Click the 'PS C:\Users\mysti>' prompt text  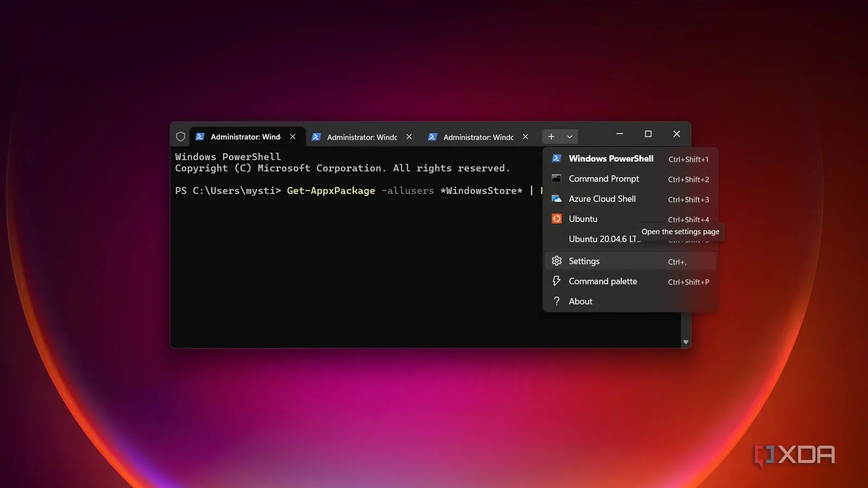pyautogui.click(x=228, y=191)
